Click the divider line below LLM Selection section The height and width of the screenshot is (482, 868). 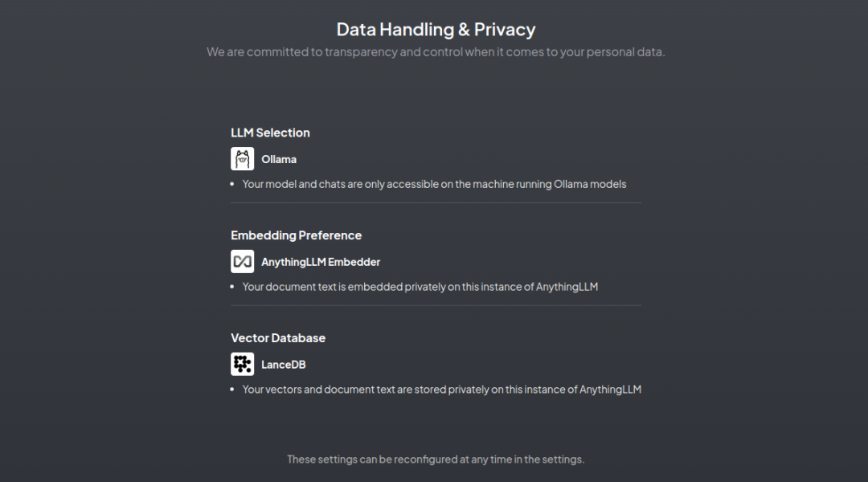(436, 203)
